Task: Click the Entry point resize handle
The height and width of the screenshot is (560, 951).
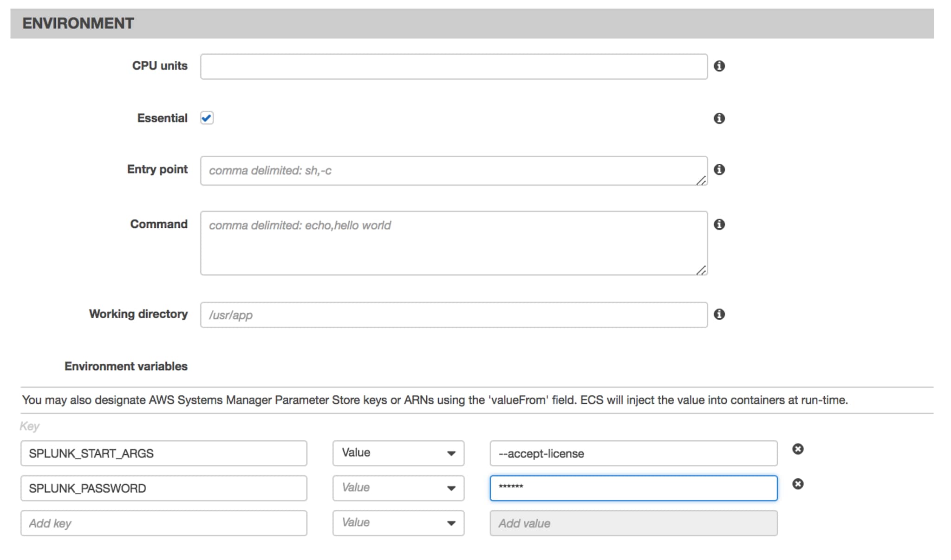Action: (x=701, y=180)
